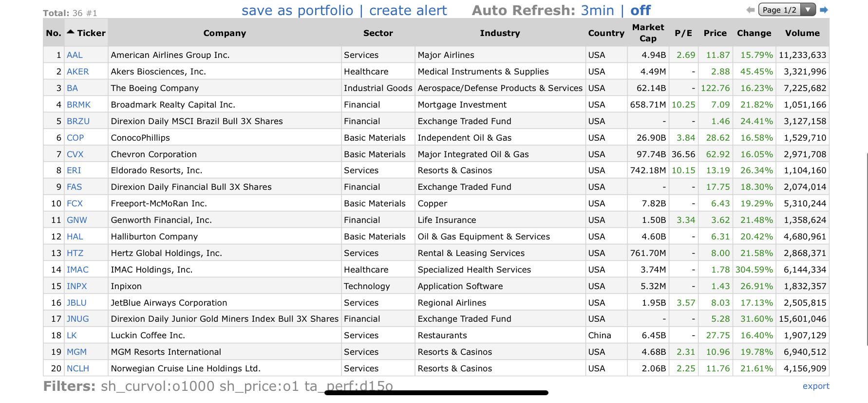Open the JBLU ticker link
Viewport: 868px width, 403px height.
pyautogui.click(x=76, y=303)
